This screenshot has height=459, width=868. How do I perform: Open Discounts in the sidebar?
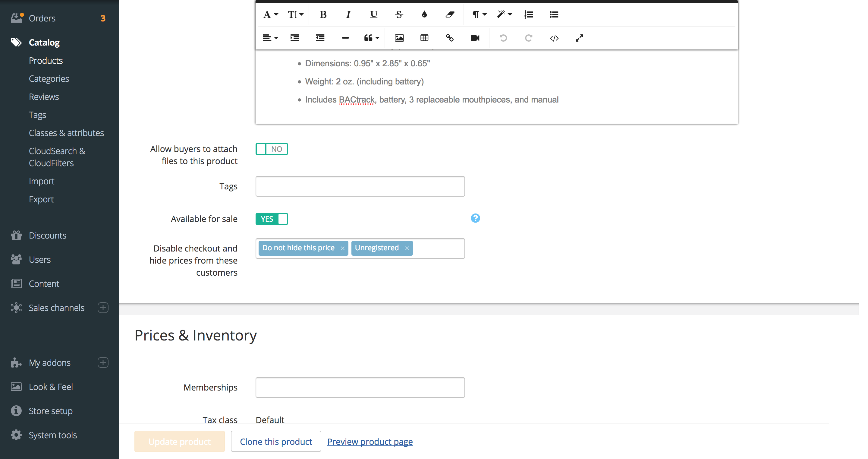[x=48, y=236]
